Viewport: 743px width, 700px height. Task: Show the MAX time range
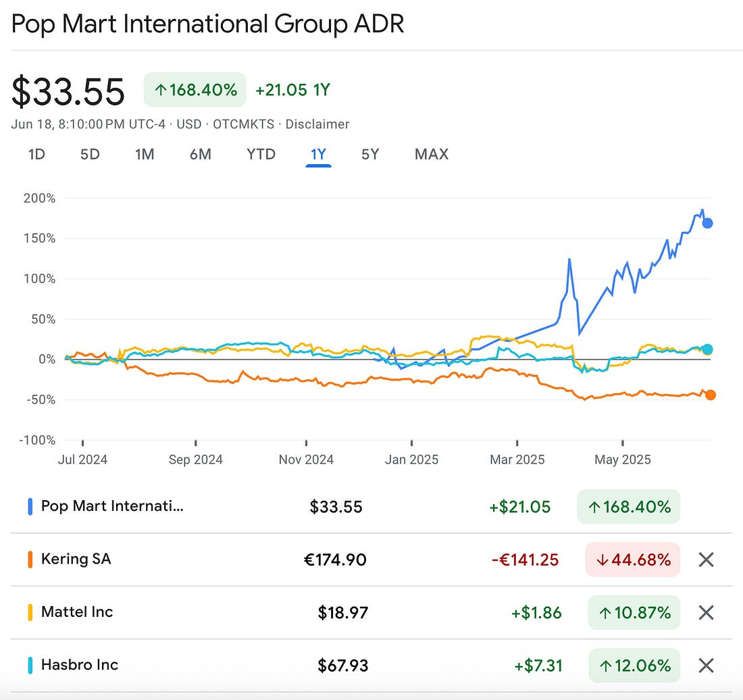(431, 155)
